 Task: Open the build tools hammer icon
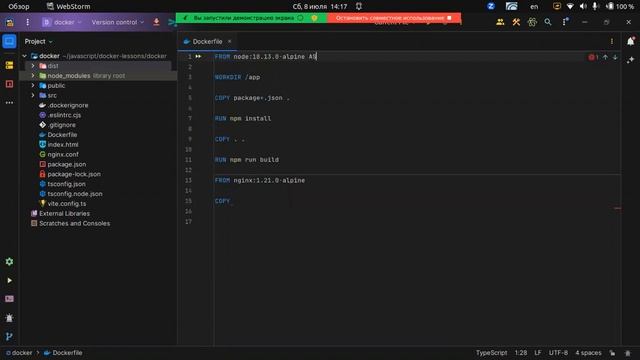[x=516, y=22]
